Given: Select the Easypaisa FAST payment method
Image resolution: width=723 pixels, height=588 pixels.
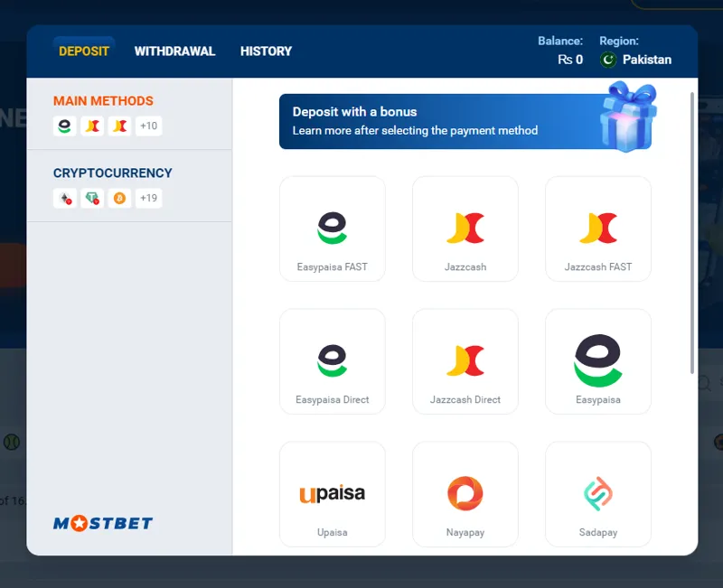Looking at the screenshot, I should (x=333, y=229).
